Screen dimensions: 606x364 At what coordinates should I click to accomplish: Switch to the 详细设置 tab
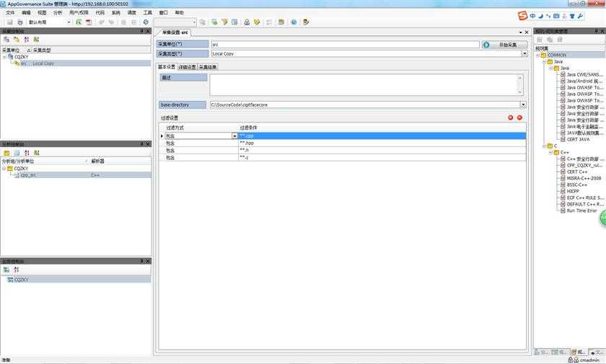tap(187, 67)
